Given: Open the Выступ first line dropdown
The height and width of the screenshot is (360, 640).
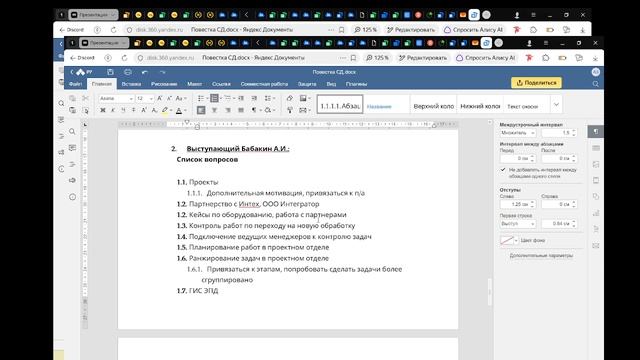Looking at the screenshot, I should click(x=518, y=224).
